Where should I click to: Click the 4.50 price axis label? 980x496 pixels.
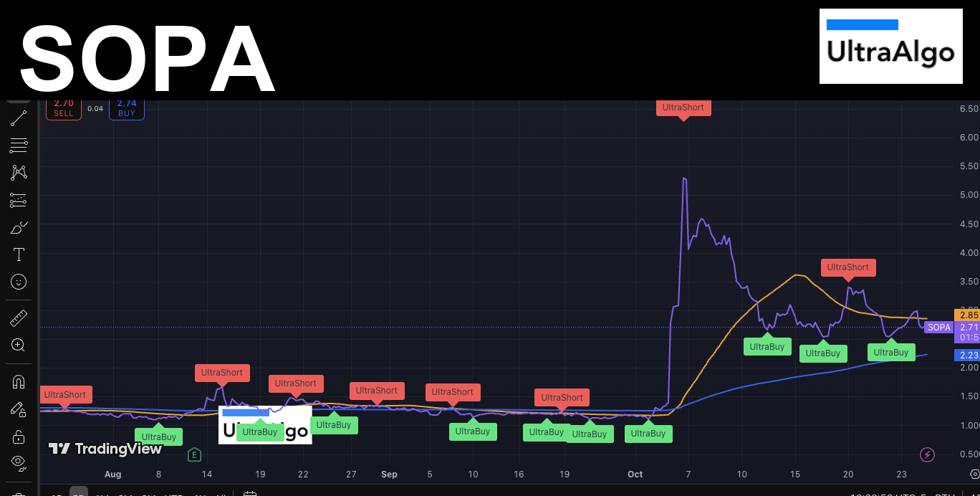click(x=969, y=224)
